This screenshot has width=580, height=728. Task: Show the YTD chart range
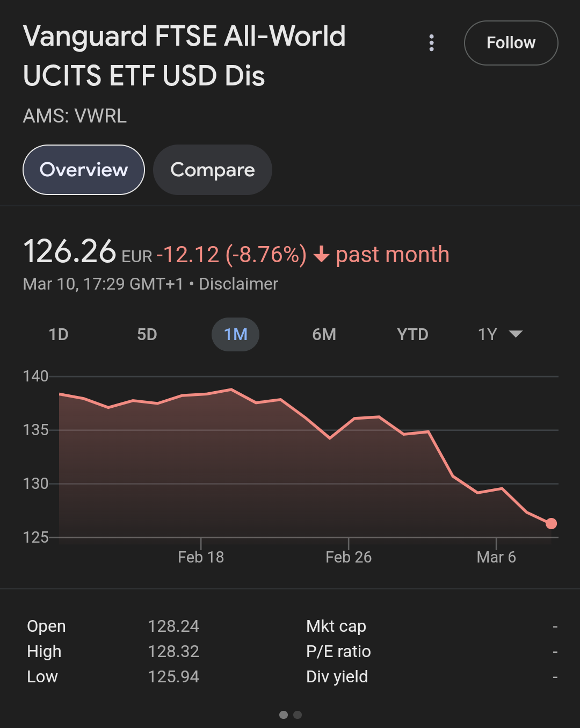[412, 335]
